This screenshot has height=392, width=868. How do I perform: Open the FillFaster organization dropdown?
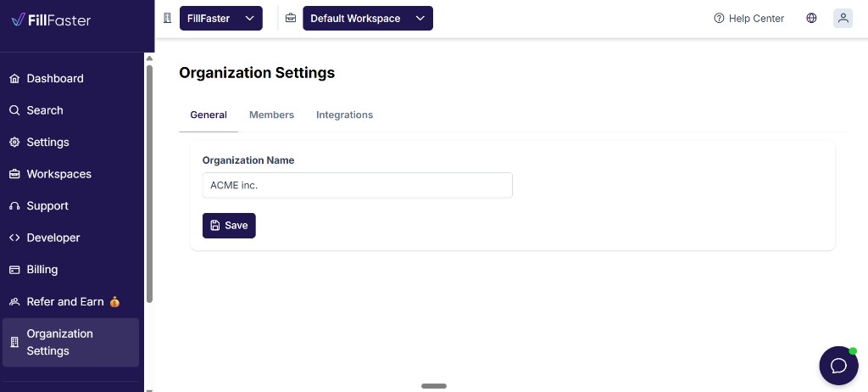221,19
